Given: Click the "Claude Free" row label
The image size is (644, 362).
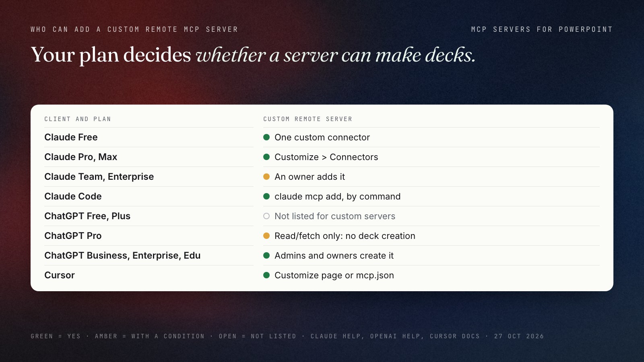Looking at the screenshot, I should click(71, 137).
